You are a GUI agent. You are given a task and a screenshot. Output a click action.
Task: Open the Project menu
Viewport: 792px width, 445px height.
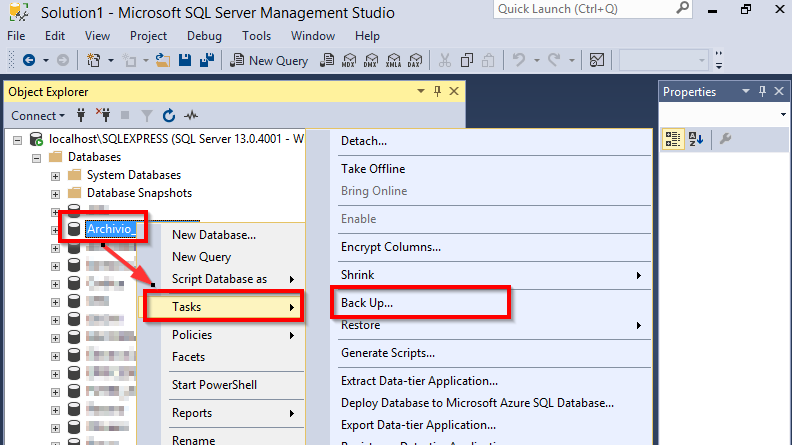[148, 36]
